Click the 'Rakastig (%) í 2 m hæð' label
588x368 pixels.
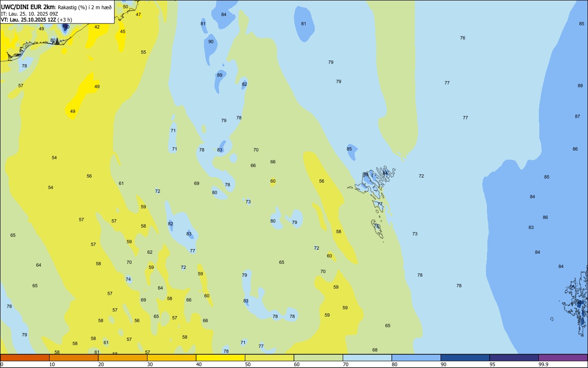coord(85,7)
